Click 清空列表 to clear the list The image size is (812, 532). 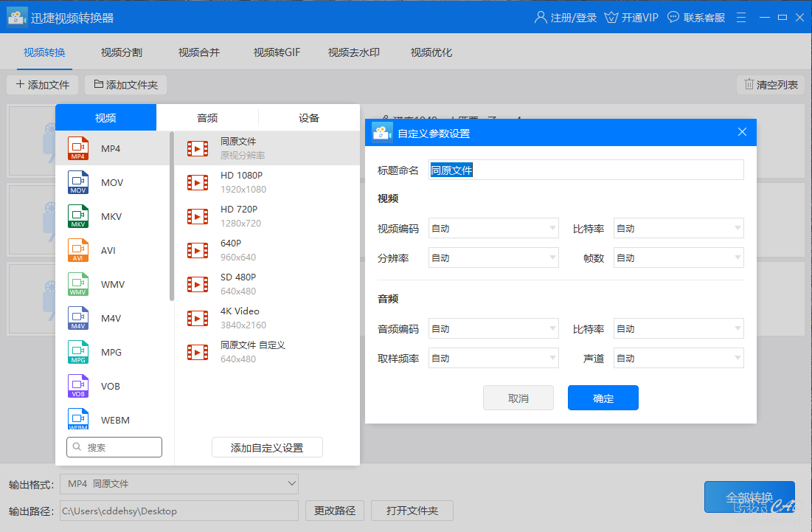coord(771,84)
